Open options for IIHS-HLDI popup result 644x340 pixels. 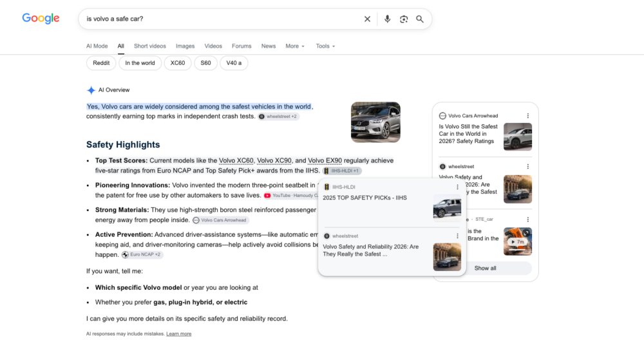click(x=457, y=187)
